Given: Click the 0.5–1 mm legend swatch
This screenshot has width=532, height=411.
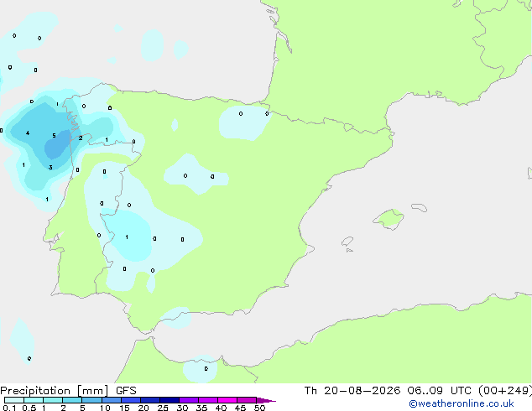Looking at the screenshot, I should click(34, 400).
